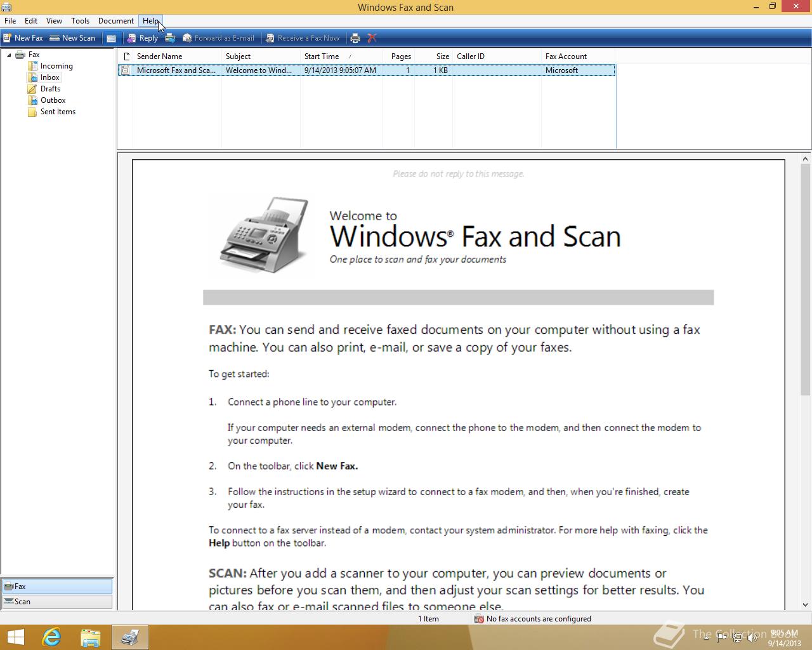This screenshot has width=812, height=650.
Task: Click the 9/14/2013 9:05:07 AM start time cell
Action: pos(340,70)
